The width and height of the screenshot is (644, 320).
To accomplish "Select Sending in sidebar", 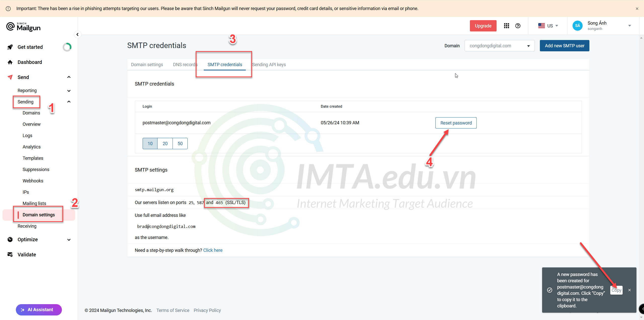I will (25, 102).
